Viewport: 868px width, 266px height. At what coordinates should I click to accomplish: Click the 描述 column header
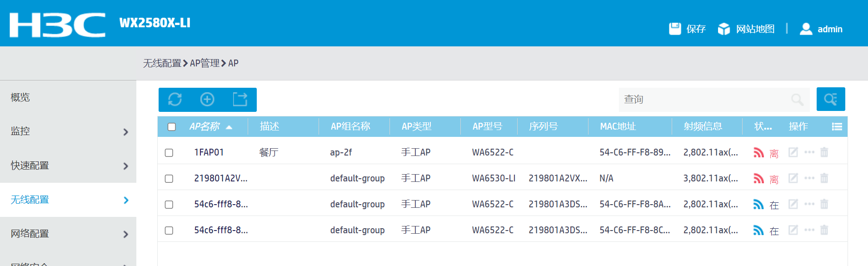(269, 126)
